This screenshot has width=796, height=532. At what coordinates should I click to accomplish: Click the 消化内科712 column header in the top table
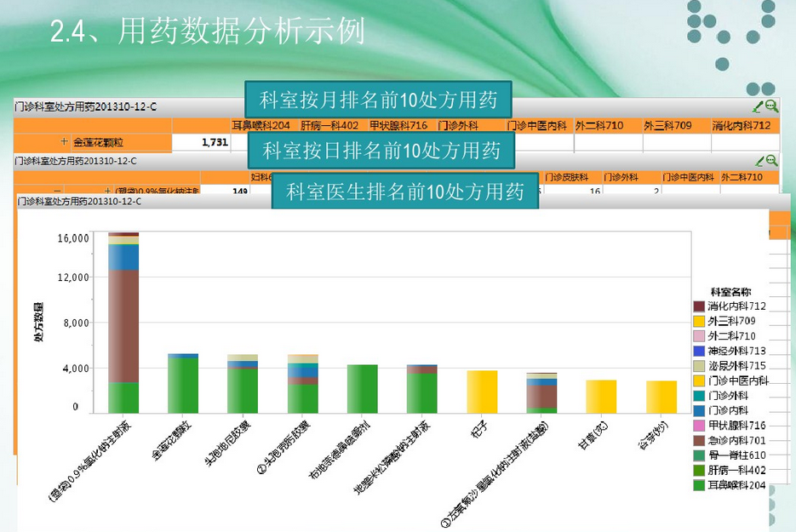(744, 125)
